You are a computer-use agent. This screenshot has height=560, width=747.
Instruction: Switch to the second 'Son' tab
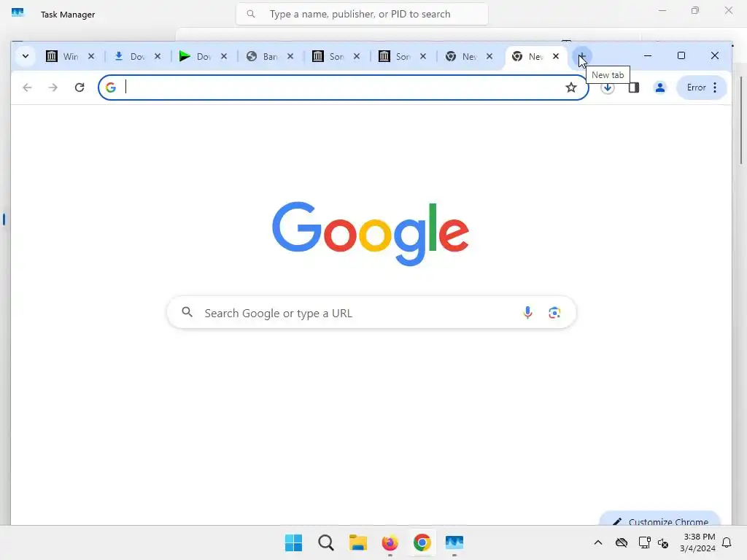pos(395,56)
